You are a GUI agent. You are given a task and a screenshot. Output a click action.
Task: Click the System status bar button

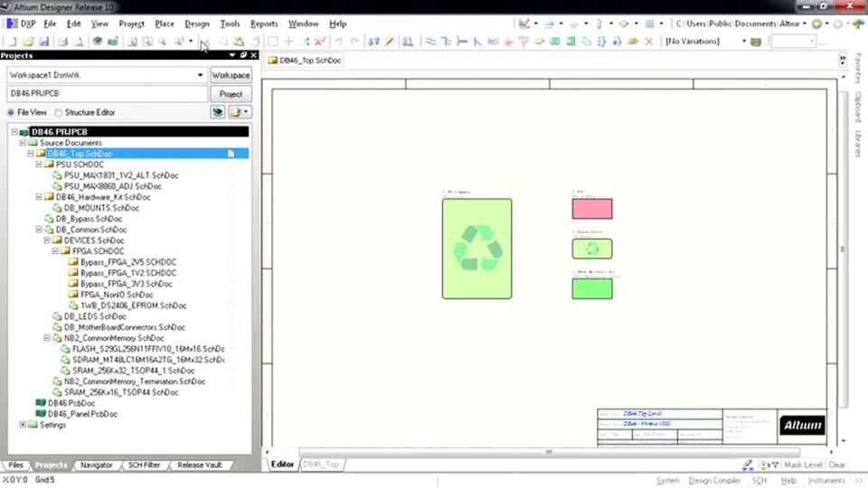(667, 481)
